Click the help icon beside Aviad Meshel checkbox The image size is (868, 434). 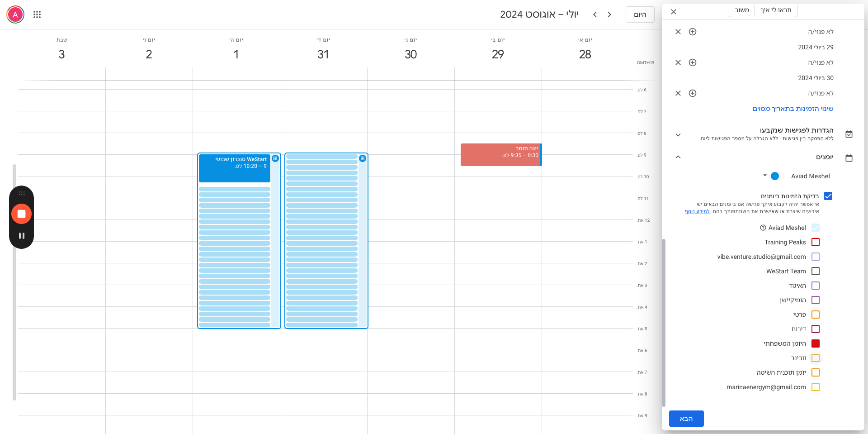click(x=763, y=228)
